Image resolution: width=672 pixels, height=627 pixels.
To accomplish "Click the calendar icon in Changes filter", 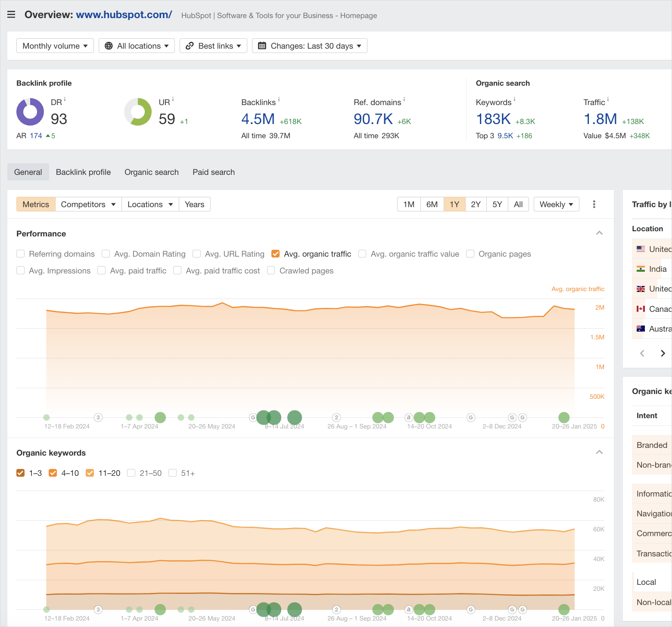I will tap(262, 46).
